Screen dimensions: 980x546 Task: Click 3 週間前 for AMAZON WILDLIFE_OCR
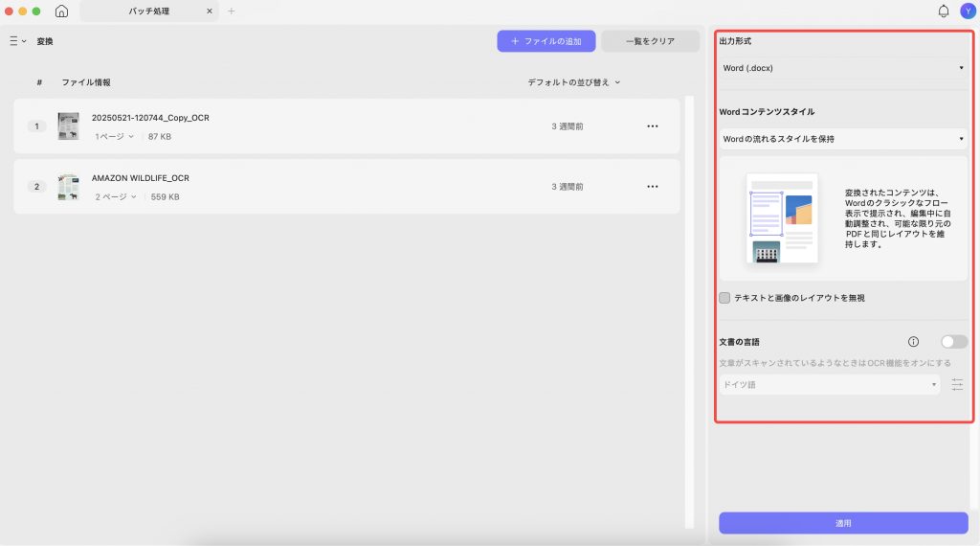point(567,187)
